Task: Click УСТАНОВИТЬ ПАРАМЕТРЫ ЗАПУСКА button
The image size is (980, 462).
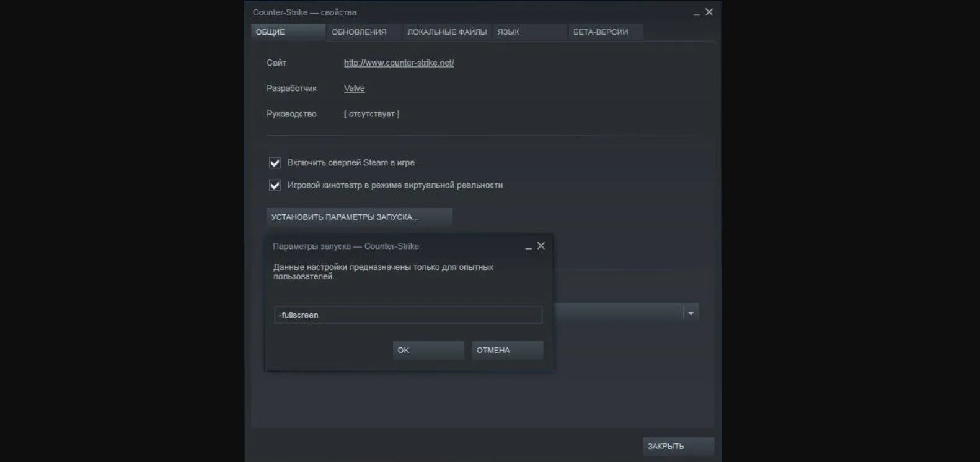Action: click(360, 217)
